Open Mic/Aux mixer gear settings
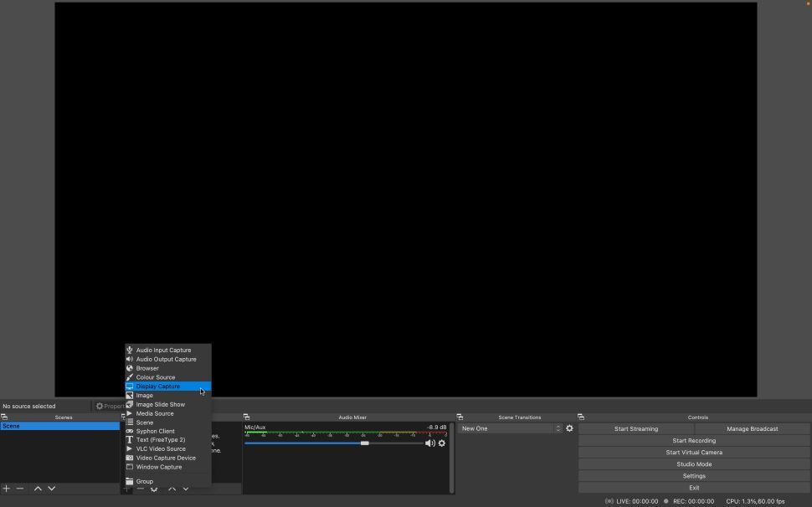The width and height of the screenshot is (812, 507). pos(442,443)
